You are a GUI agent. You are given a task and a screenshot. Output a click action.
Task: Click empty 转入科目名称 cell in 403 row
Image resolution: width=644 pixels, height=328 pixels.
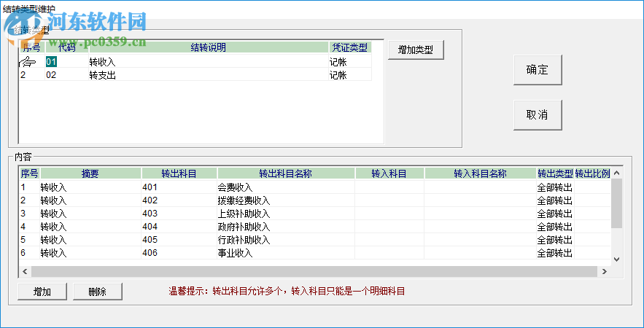coord(480,214)
